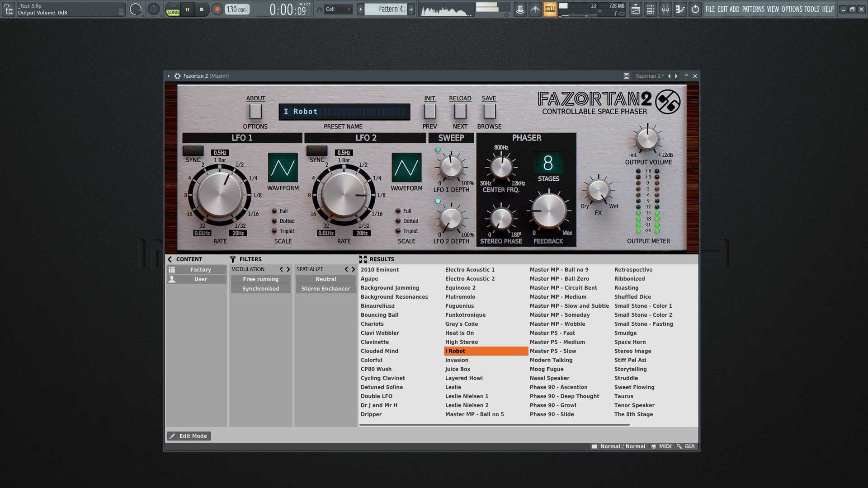Toggle LFO 1 SYNC button
This screenshot has height=488, width=868.
coord(193,150)
